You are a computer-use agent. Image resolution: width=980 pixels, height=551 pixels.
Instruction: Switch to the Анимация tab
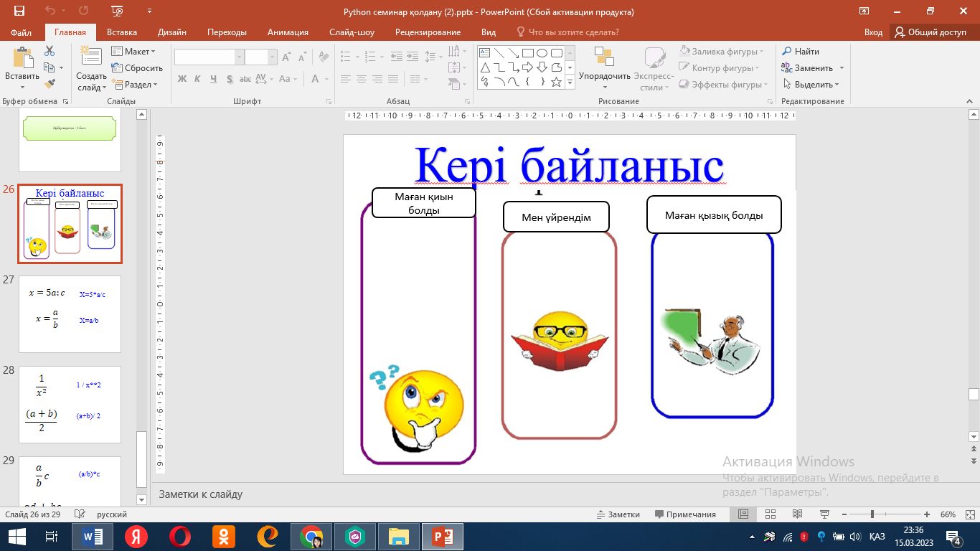coord(288,32)
